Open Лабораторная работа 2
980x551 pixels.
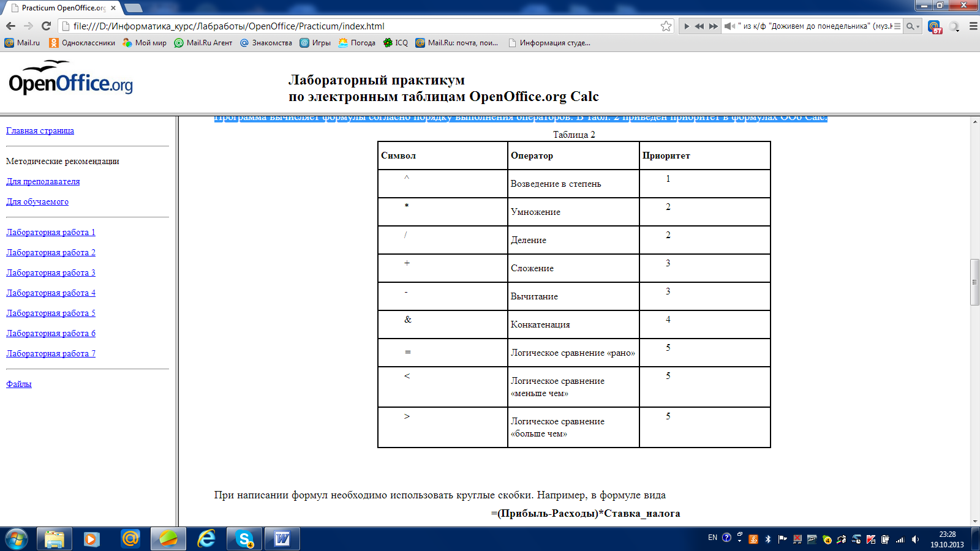51,252
